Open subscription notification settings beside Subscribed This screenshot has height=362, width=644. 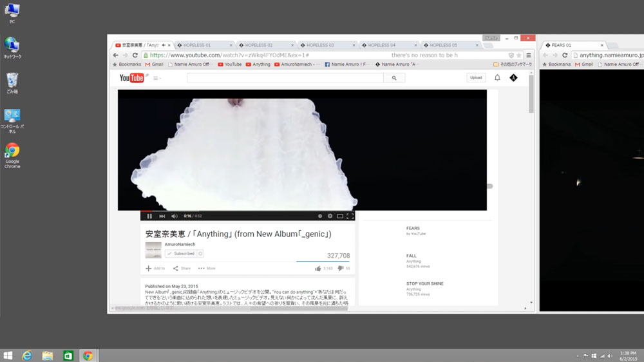tap(200, 254)
